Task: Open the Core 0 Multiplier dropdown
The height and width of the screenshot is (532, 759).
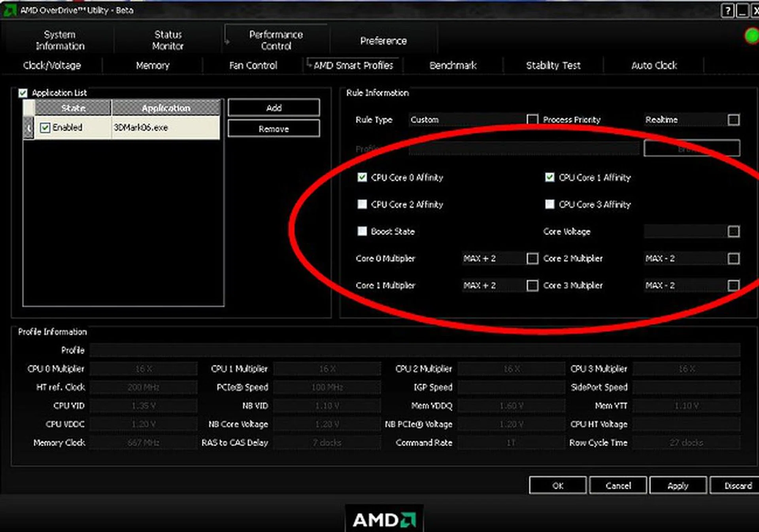Action: 533,258
